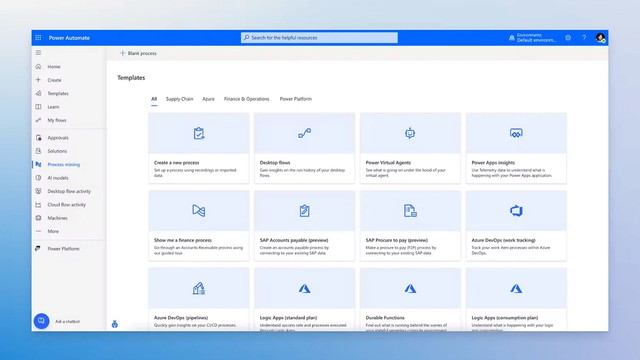Open Logic Apps (standard plan) template
Image resolution: width=640 pixels, height=360 pixels.
point(304,299)
